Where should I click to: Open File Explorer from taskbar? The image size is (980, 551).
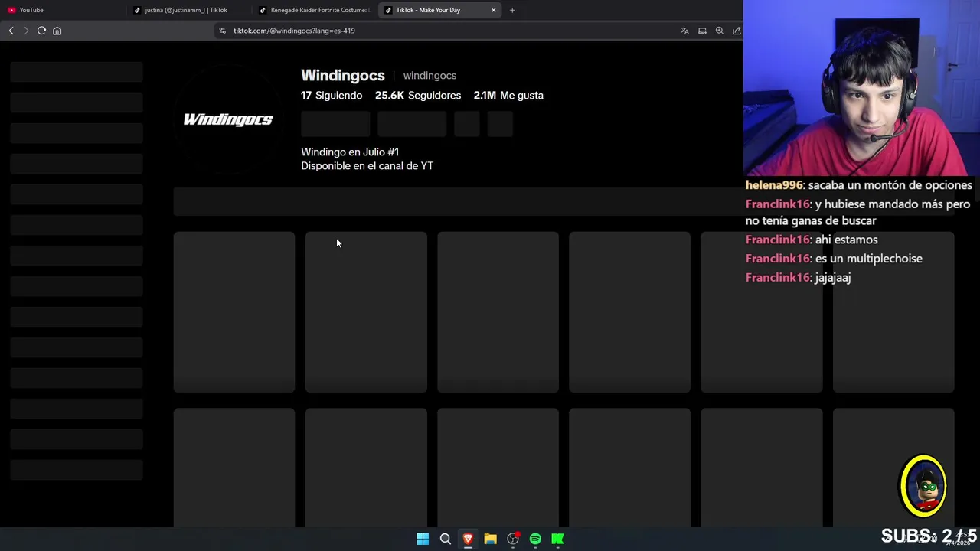click(490, 539)
